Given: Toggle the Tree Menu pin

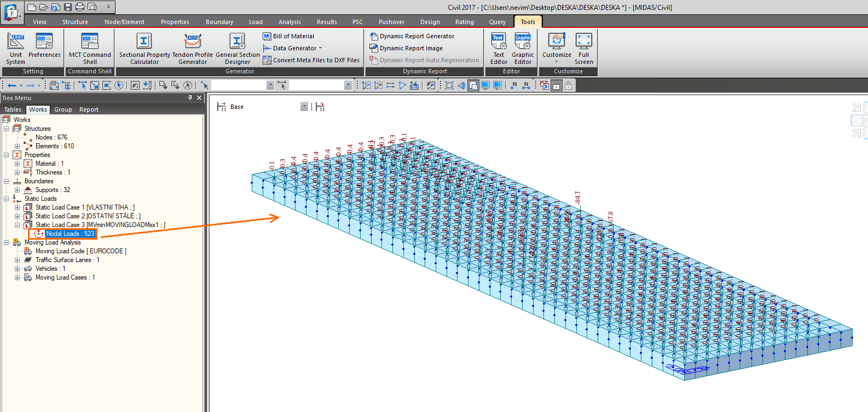Looking at the screenshot, I should 190,98.
